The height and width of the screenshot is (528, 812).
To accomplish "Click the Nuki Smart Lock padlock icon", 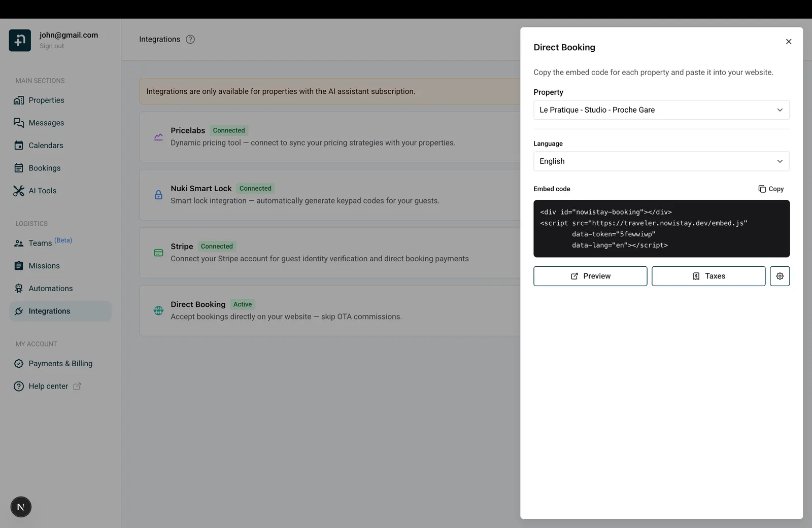I will coord(158,195).
